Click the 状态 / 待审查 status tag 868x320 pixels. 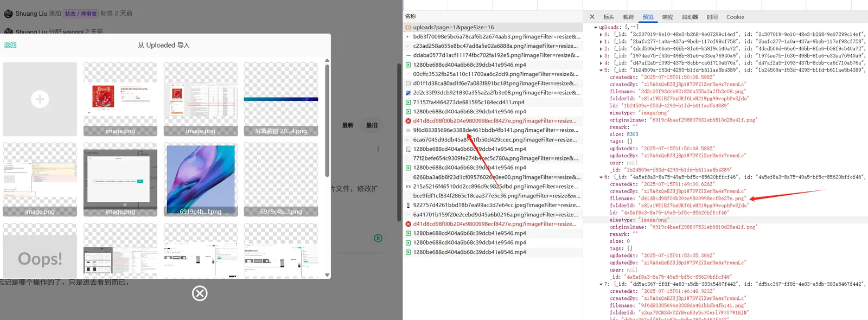[81, 14]
